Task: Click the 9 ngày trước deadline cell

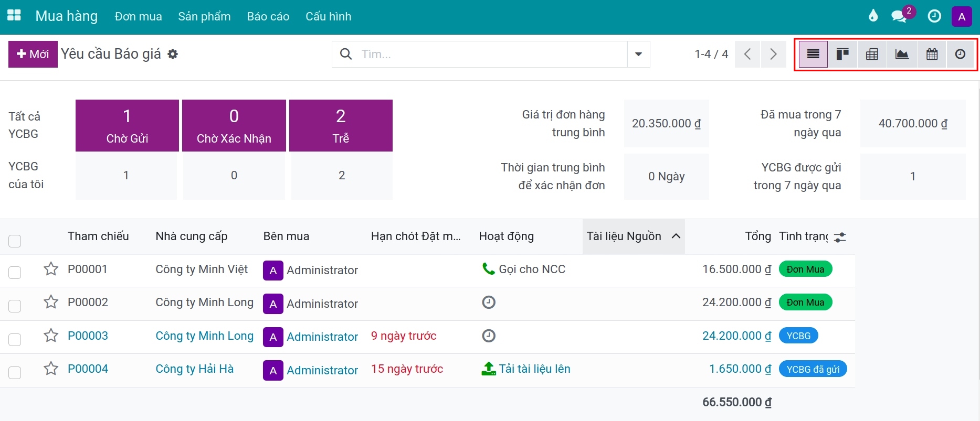Action: 404,336
